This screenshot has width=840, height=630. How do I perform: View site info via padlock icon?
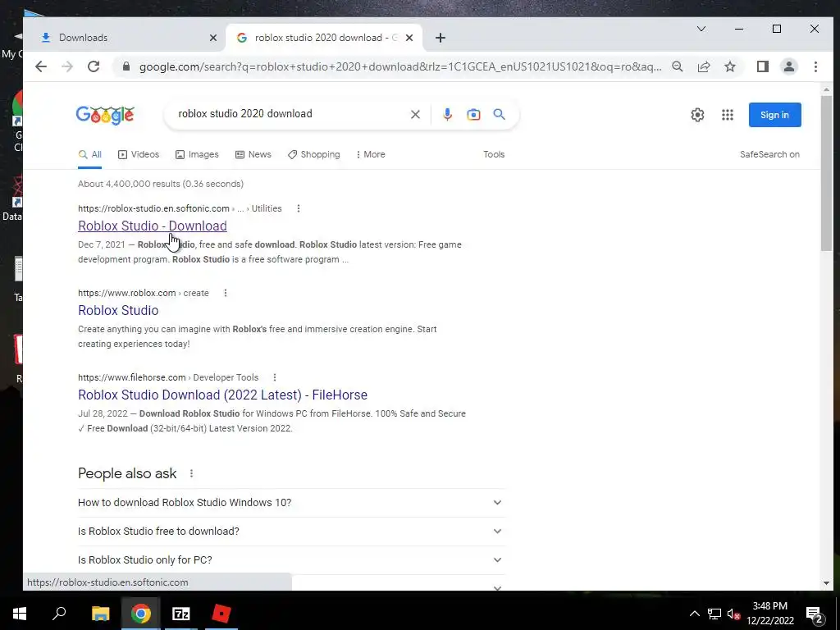coord(126,66)
